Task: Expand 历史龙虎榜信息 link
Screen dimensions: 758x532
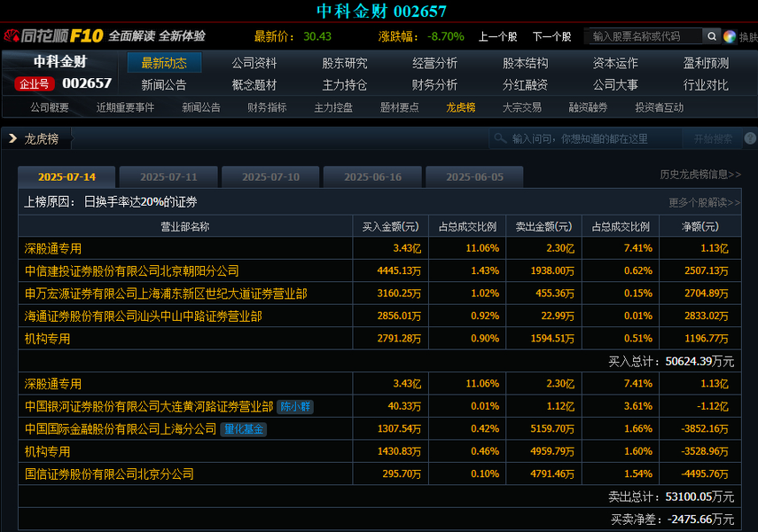Action: [700, 175]
